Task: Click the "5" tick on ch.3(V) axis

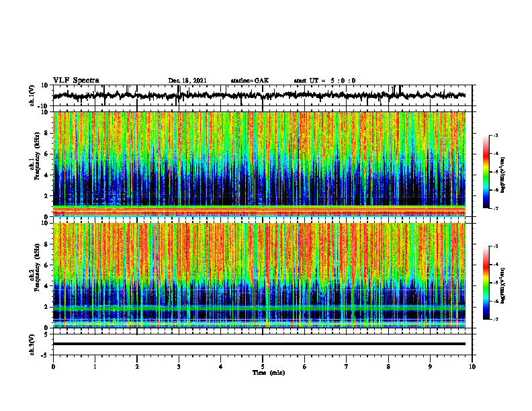Action: [46, 334]
